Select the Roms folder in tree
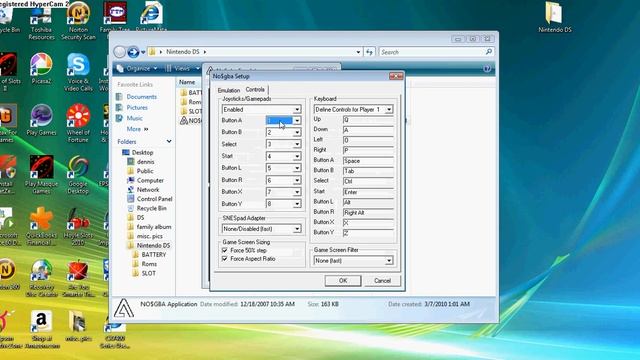Screen dimensions: 640x360 [149, 264]
